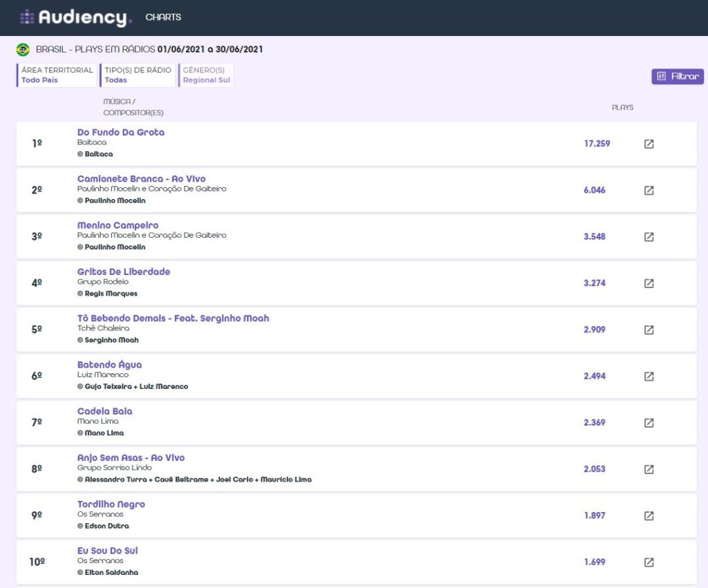
Task: Open external link icon for Tordilho Negro
Action: tap(649, 516)
